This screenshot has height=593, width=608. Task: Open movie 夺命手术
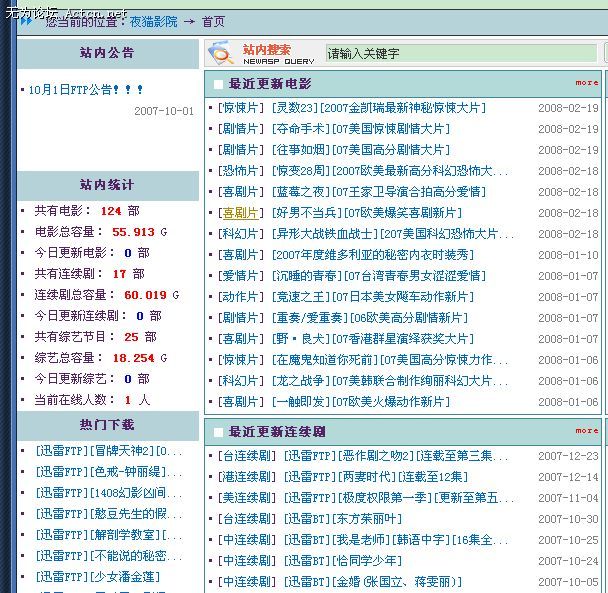[361, 129]
